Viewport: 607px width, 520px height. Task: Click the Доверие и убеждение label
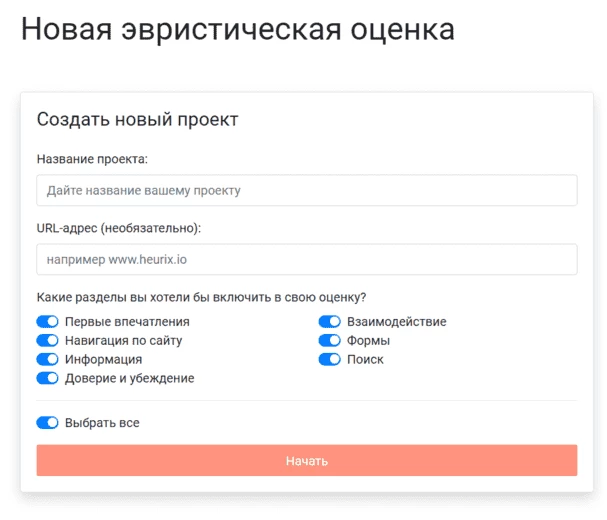[130, 378]
